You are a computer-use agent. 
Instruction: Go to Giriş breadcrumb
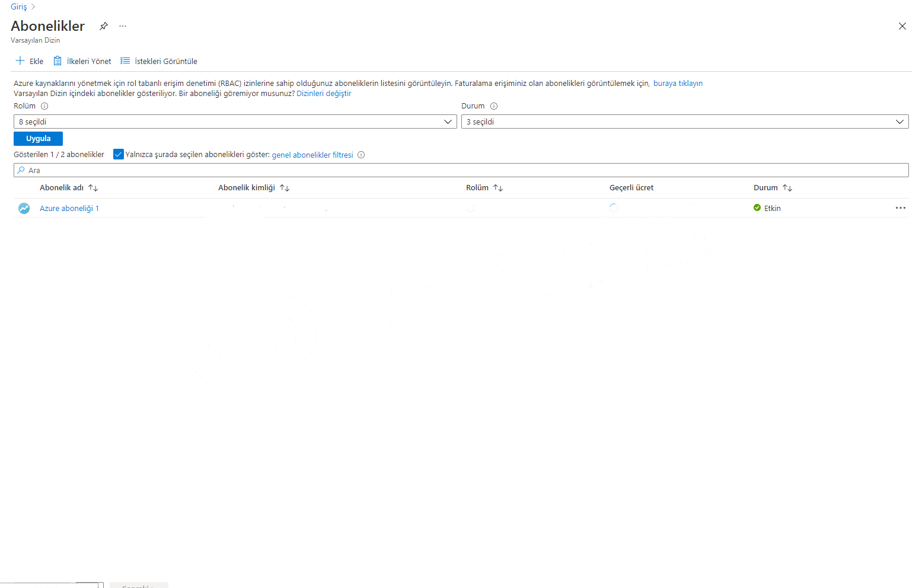tap(19, 7)
